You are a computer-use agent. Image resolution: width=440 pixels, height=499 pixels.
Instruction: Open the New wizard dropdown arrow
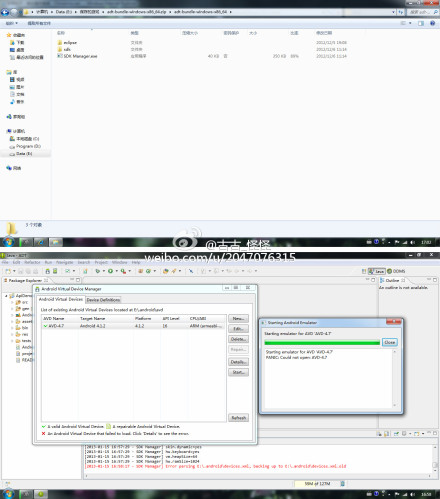point(14,271)
